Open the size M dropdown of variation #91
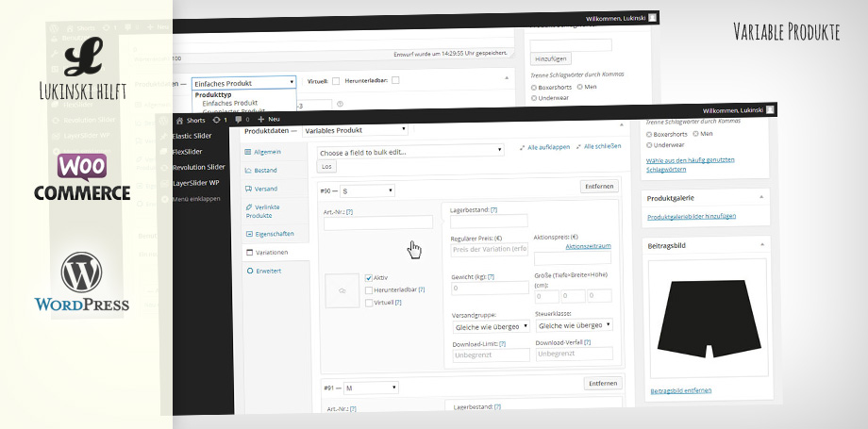This screenshot has width=868, height=429. 371,388
